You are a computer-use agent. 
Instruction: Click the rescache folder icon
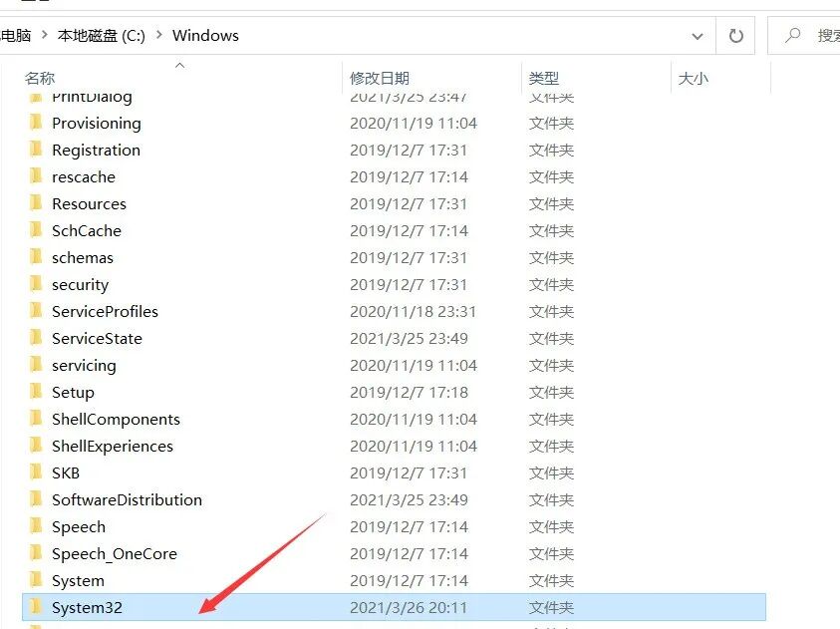[x=36, y=175]
